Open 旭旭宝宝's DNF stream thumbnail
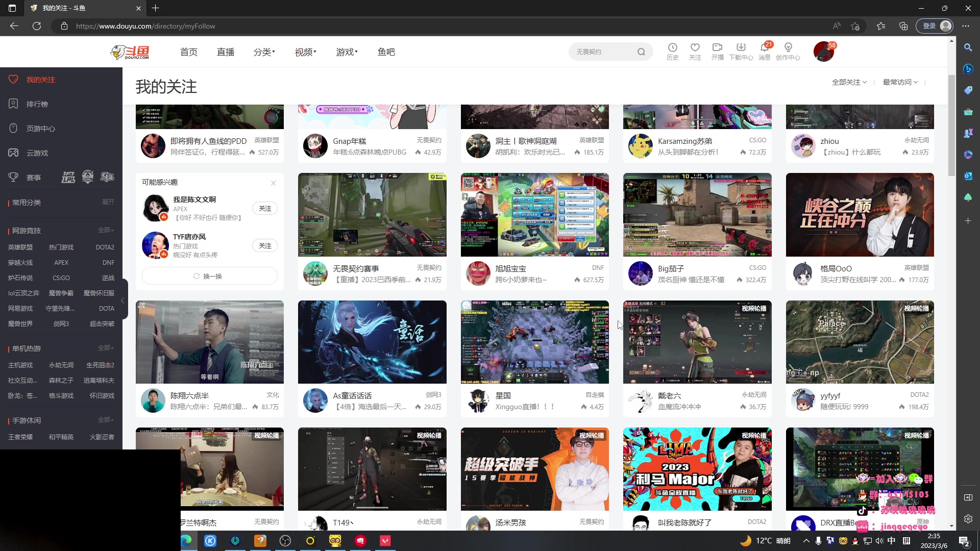Screen dimensions: 980x551 click(534, 215)
